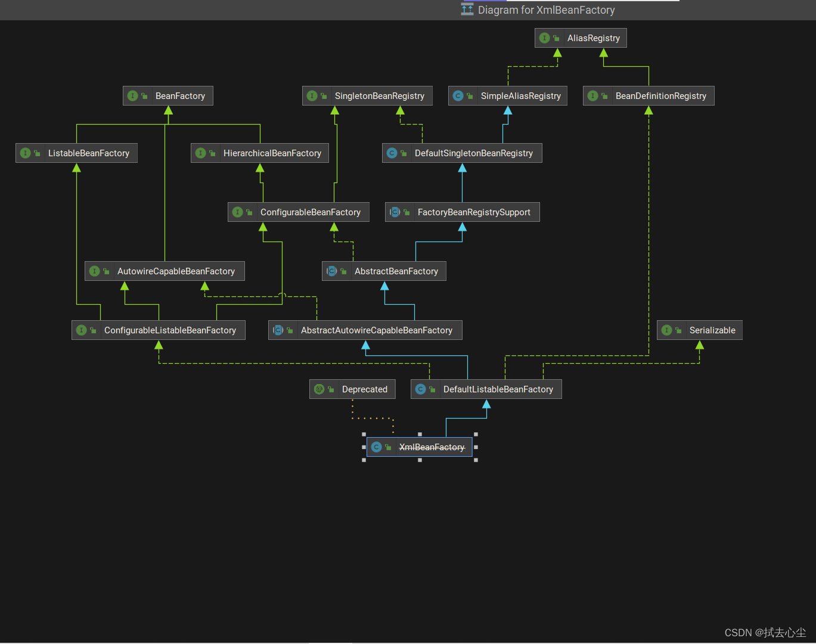Viewport: 816px width, 644px height.
Task: Select the Serializable node
Action: pos(700,330)
